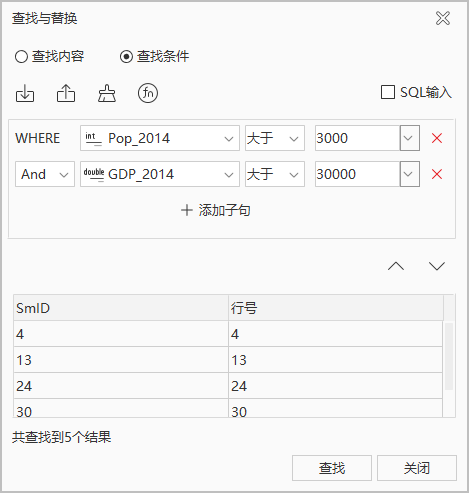Open the 大于 operator dropdown for Pop_2014

coord(275,138)
